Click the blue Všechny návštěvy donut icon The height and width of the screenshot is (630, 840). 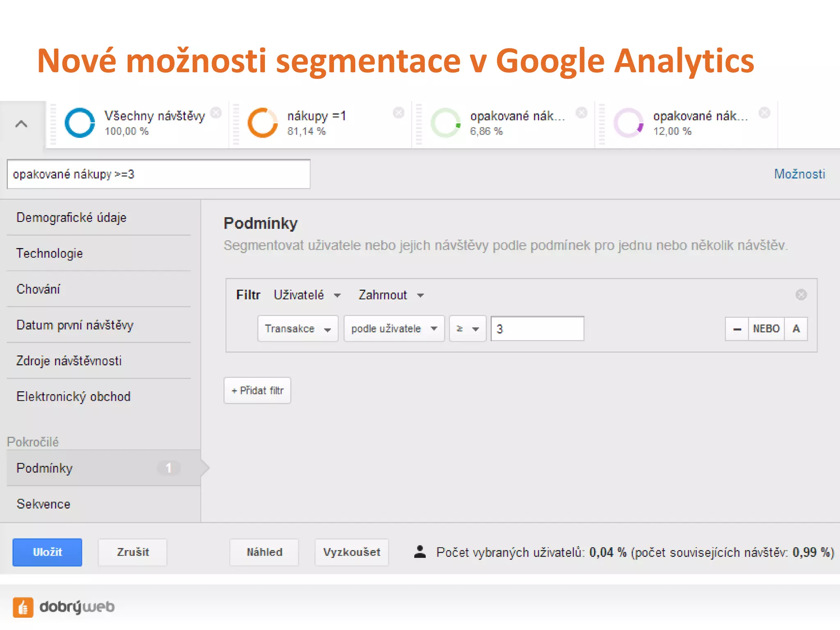[80, 123]
